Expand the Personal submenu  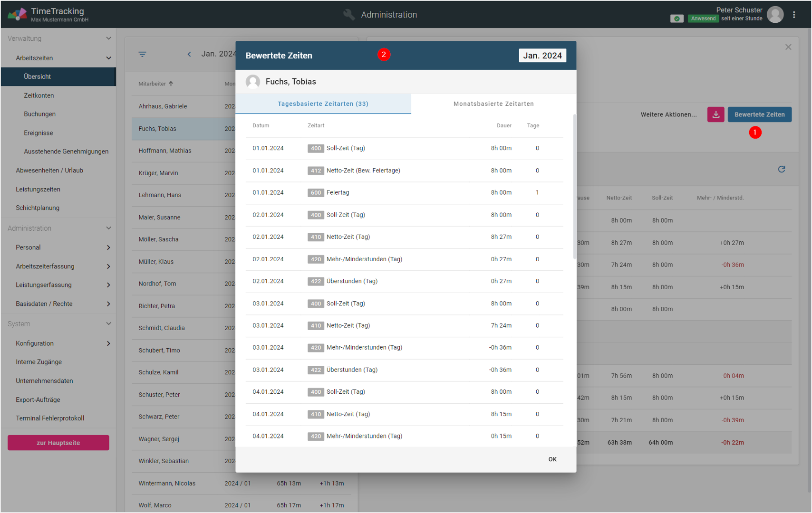(x=108, y=247)
